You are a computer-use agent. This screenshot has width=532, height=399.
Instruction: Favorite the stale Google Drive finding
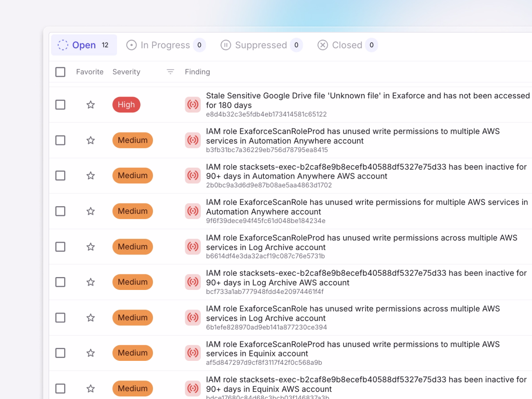[90, 105]
